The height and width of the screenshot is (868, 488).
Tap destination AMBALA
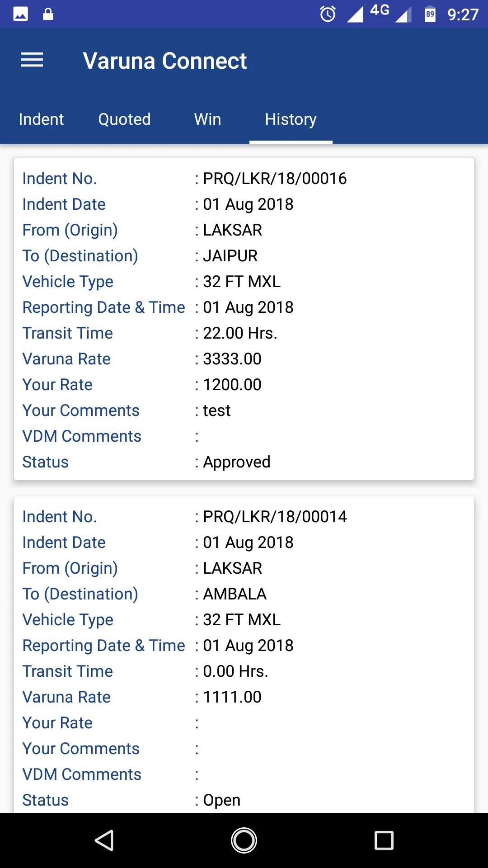pyautogui.click(x=235, y=594)
